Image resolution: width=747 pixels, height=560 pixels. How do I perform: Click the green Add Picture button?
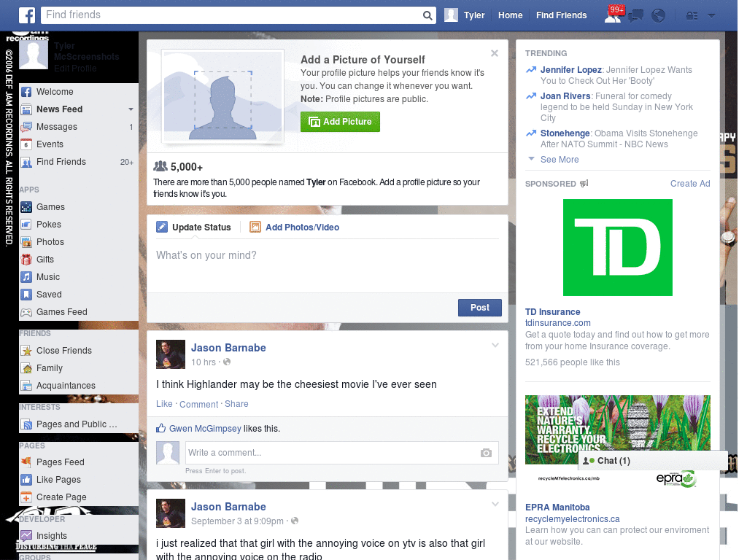(x=340, y=122)
